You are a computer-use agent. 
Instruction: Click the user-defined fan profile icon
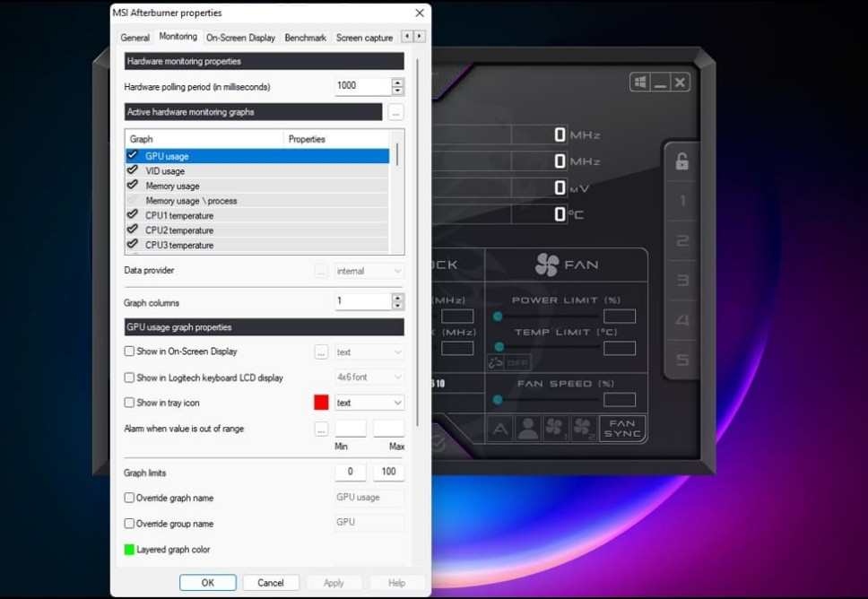point(528,429)
